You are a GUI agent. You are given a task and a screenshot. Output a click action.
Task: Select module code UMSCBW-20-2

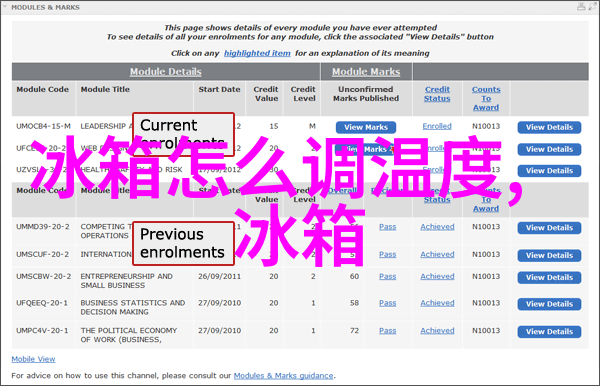[x=44, y=276]
